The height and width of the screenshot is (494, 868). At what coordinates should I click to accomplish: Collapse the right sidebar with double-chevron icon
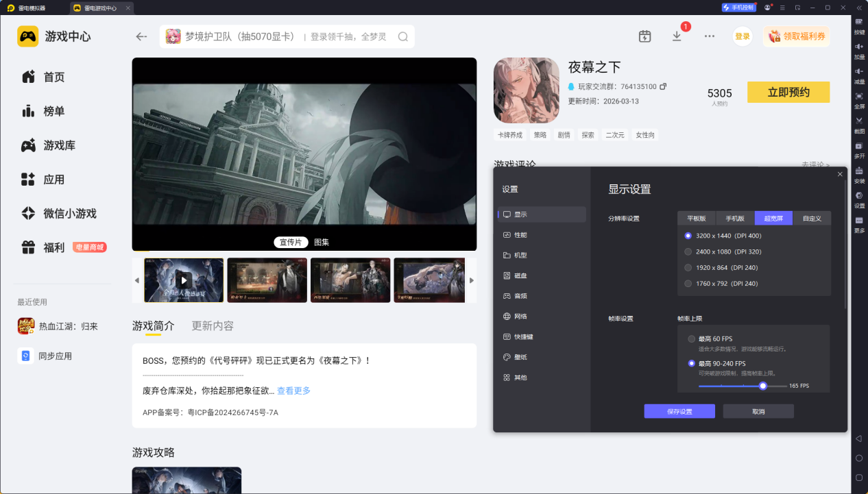tap(859, 8)
